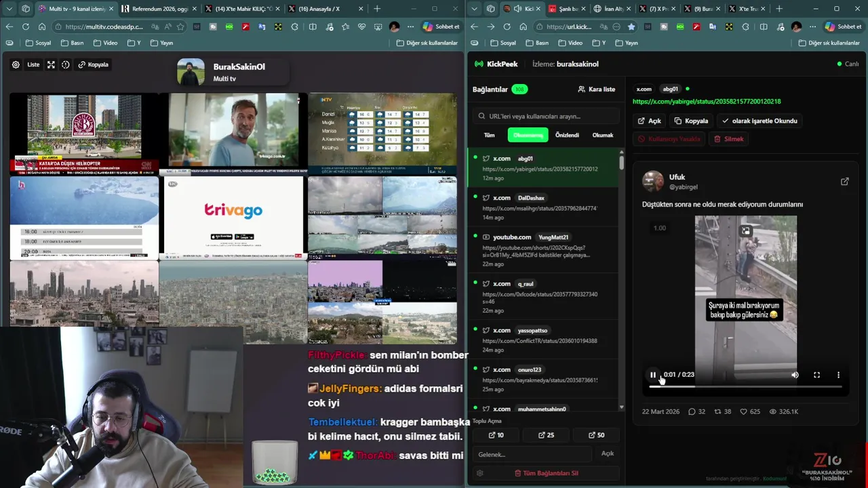This screenshot has height=488, width=868.
Task: Reload the Multi tv browser page
Action: point(26,26)
